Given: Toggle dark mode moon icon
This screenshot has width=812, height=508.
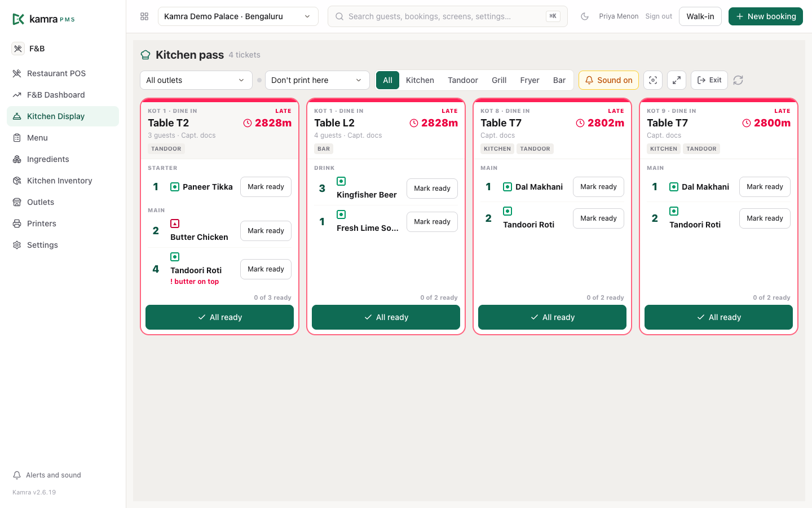Looking at the screenshot, I should [585, 16].
